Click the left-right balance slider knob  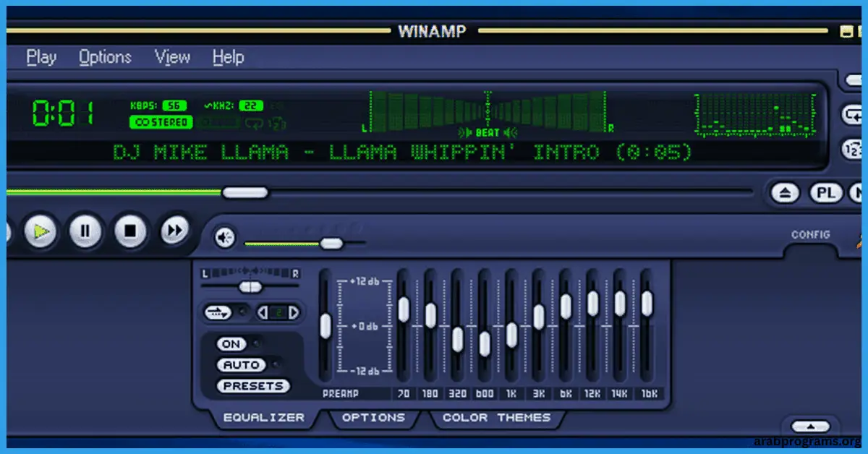[x=250, y=287]
